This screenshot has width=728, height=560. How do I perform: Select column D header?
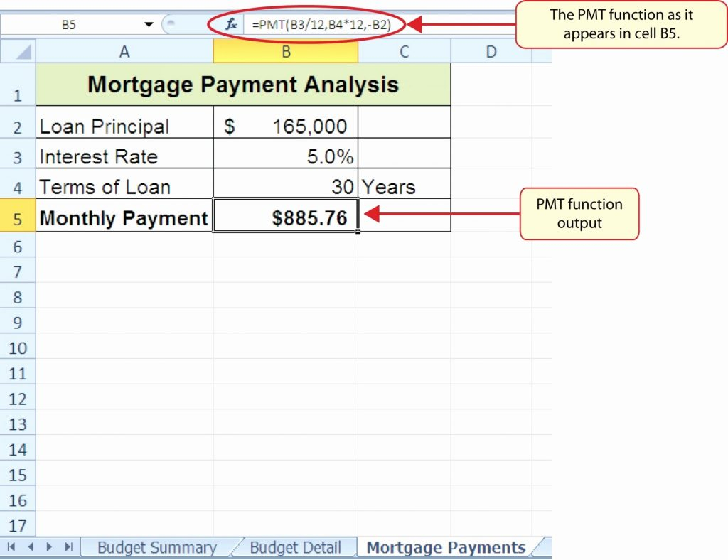pos(491,51)
